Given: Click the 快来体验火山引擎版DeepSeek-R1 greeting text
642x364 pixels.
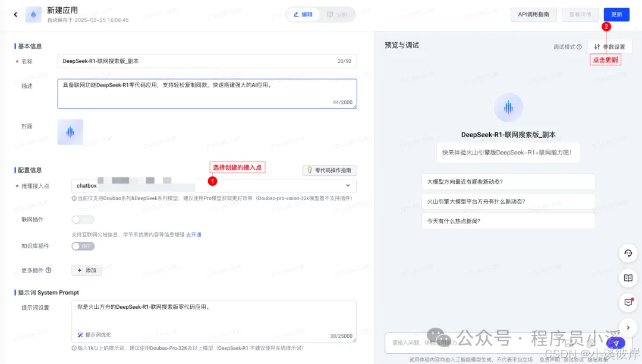Looking at the screenshot, I should [507, 153].
